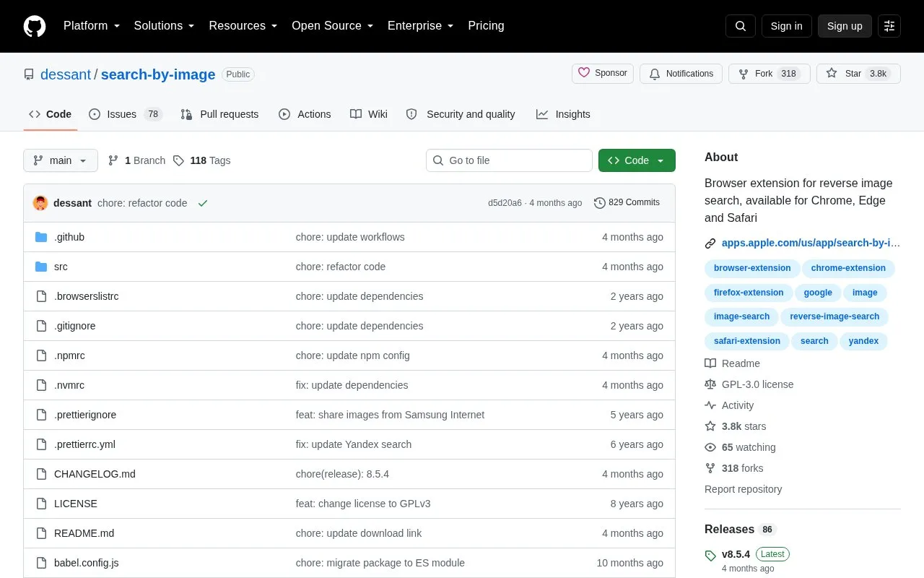
Task: Expand the Solutions menu
Action: [x=165, y=26]
